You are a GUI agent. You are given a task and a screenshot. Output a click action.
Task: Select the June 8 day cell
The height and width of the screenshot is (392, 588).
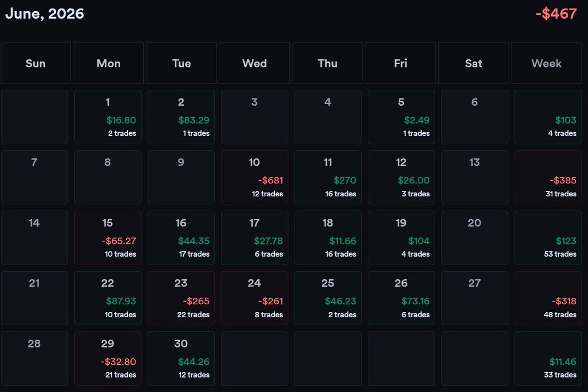tap(108, 178)
